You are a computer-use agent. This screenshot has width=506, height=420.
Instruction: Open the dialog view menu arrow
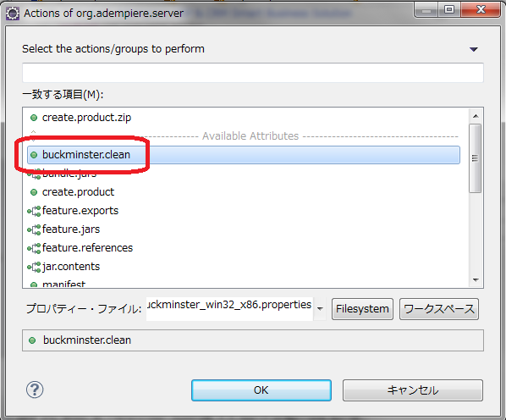tap(473, 49)
